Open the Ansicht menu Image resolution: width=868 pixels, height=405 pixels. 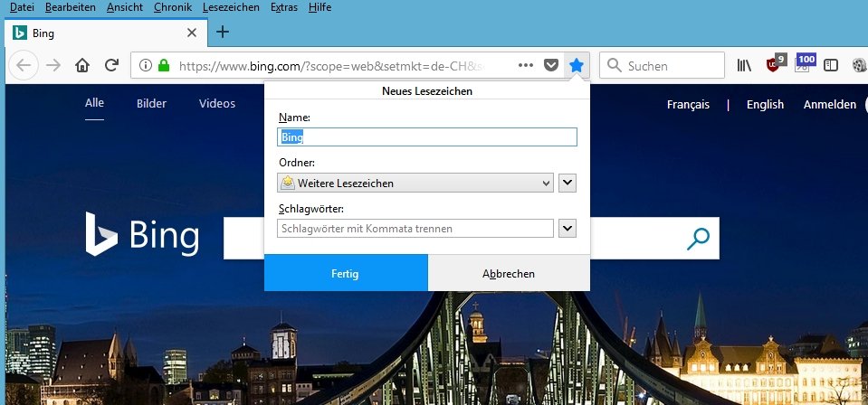point(125,7)
